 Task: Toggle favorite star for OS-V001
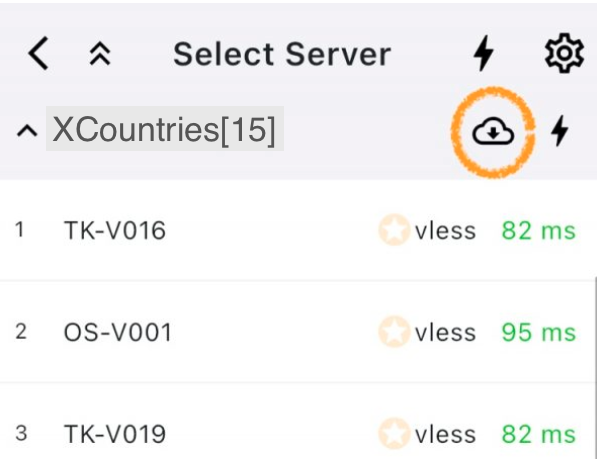coord(394,332)
